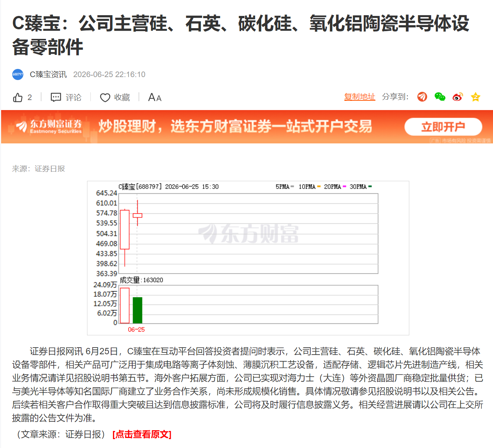The width and height of the screenshot is (493, 448).
Task: Open the Eastmoney Securities banner slogan
Action: click(x=235, y=127)
